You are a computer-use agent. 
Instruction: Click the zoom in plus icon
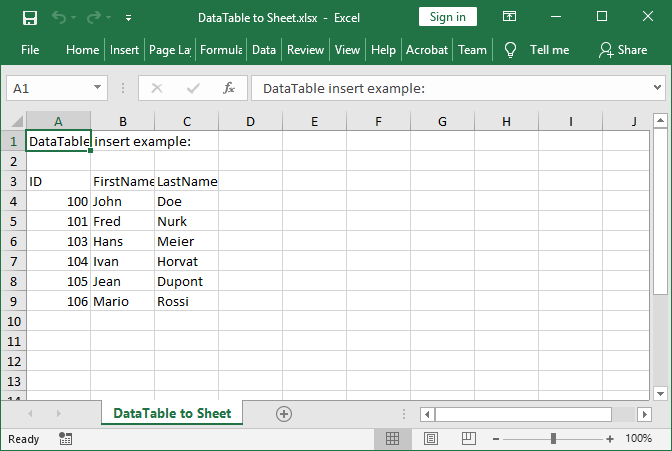(608, 439)
